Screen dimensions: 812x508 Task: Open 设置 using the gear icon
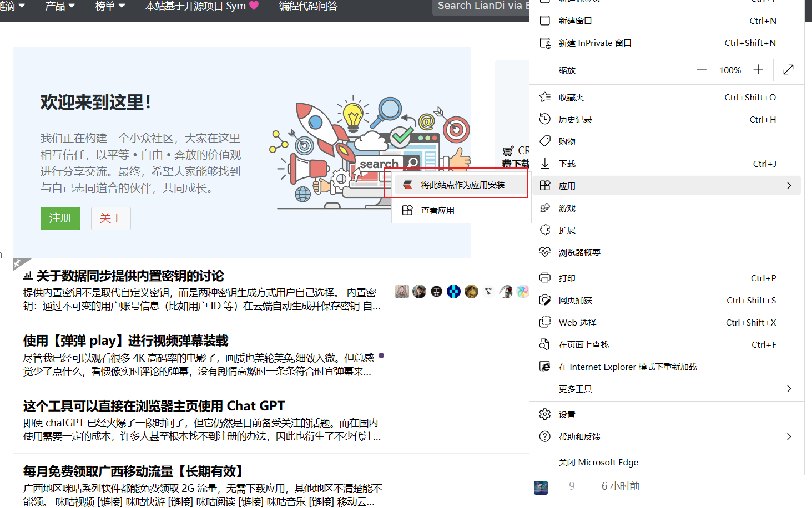[x=544, y=414]
